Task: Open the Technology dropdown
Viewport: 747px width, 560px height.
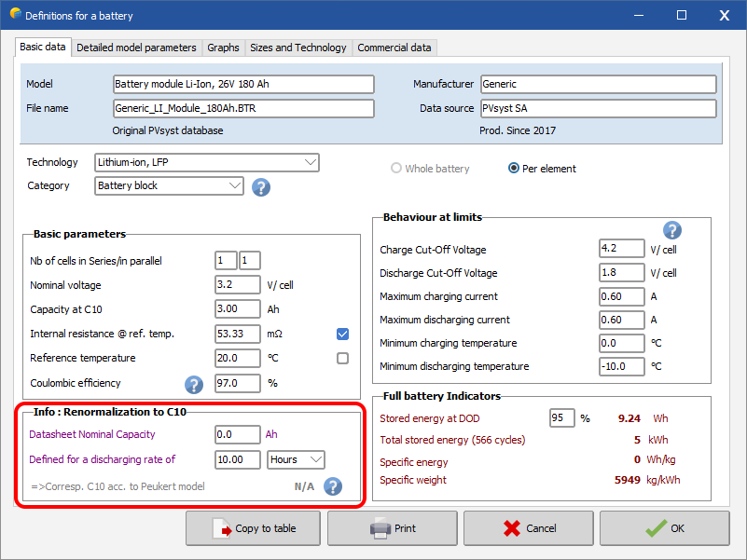Action: (207, 162)
